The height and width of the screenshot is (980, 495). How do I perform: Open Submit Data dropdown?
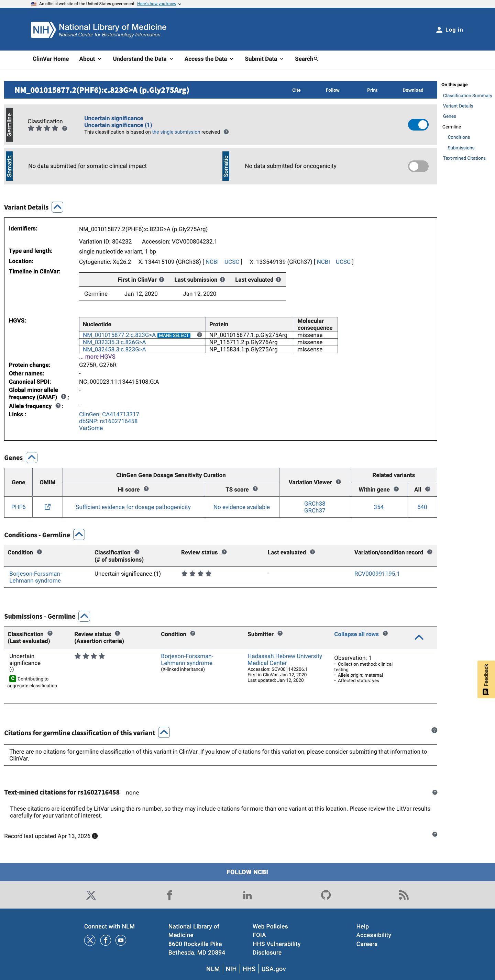264,59
